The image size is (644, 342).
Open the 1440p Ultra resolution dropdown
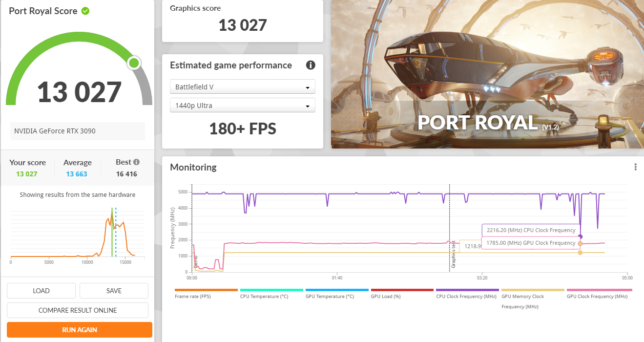point(243,106)
